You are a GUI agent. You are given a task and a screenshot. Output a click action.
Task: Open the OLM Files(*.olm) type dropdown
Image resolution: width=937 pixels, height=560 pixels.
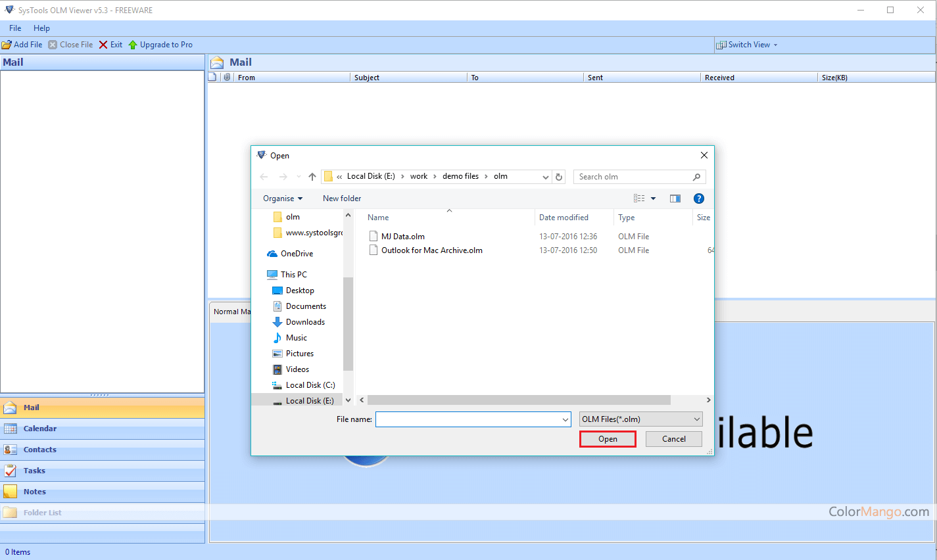(641, 419)
